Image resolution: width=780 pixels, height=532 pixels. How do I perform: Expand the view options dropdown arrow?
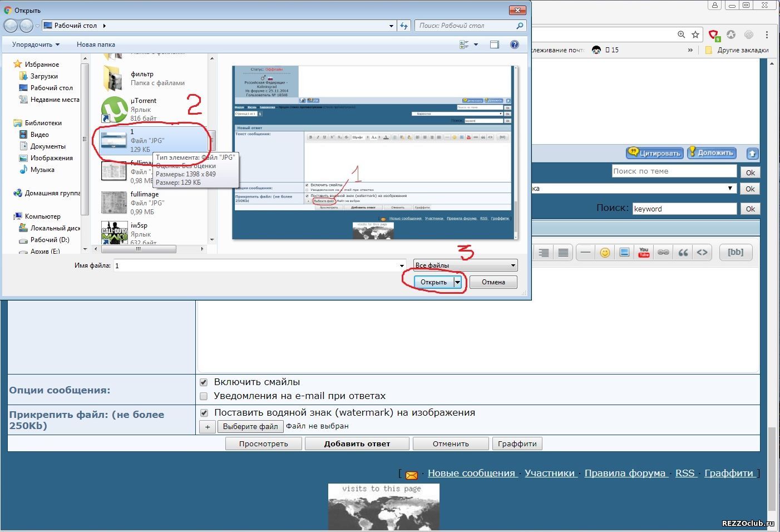(x=476, y=45)
